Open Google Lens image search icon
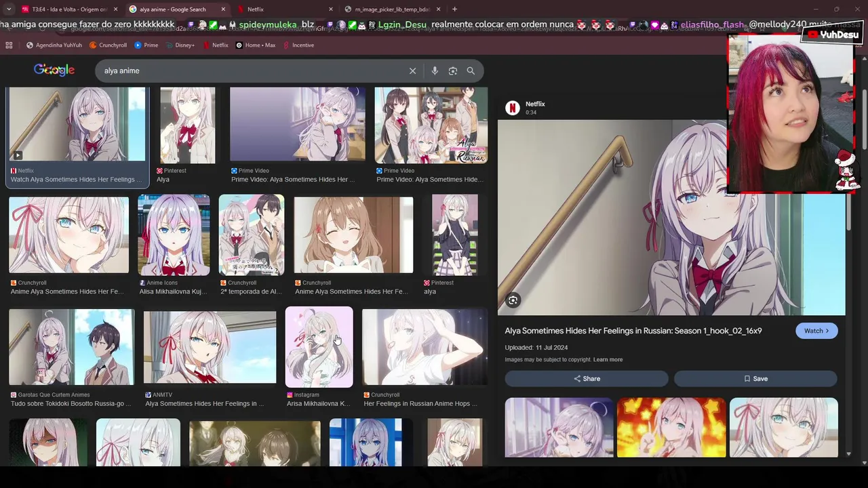Screen dimensions: 868x488 pos(453,70)
